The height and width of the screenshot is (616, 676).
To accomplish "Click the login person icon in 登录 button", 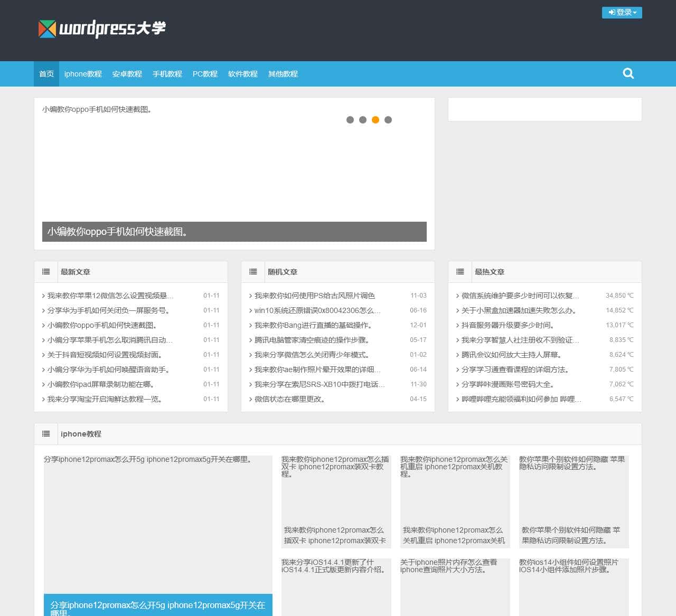I will click(x=612, y=12).
